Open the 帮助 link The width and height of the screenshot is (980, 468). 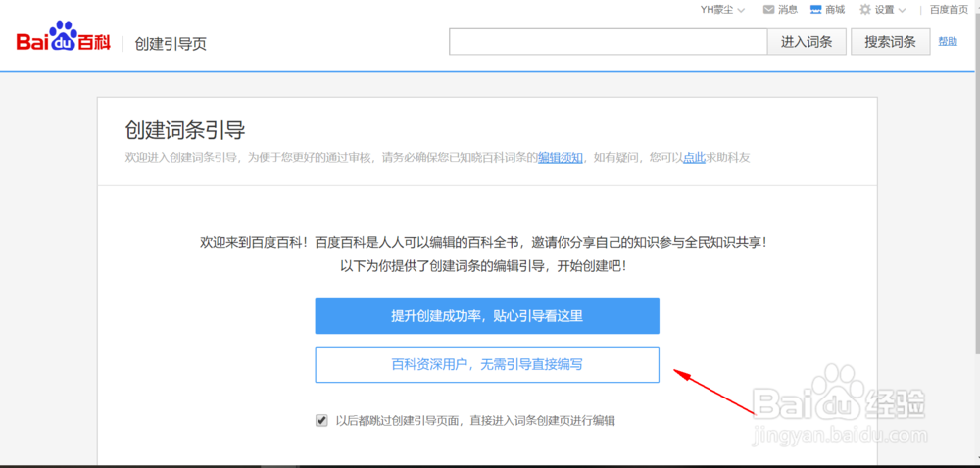948,41
